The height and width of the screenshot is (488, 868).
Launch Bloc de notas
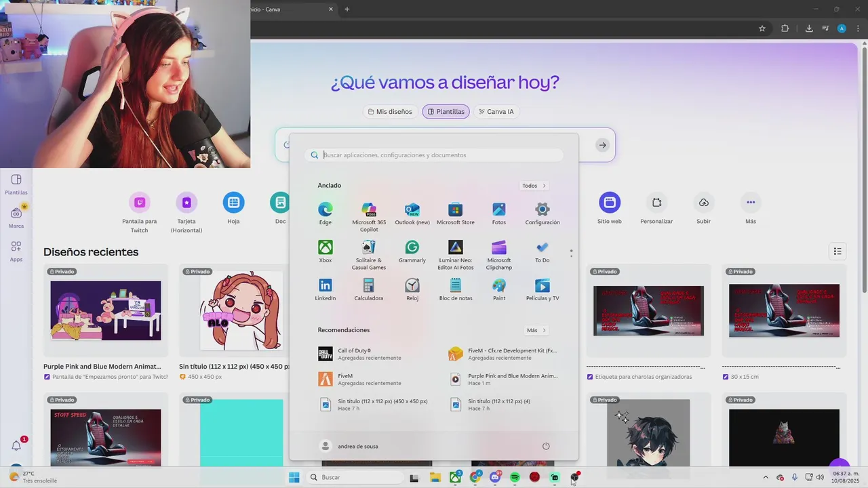point(456,289)
